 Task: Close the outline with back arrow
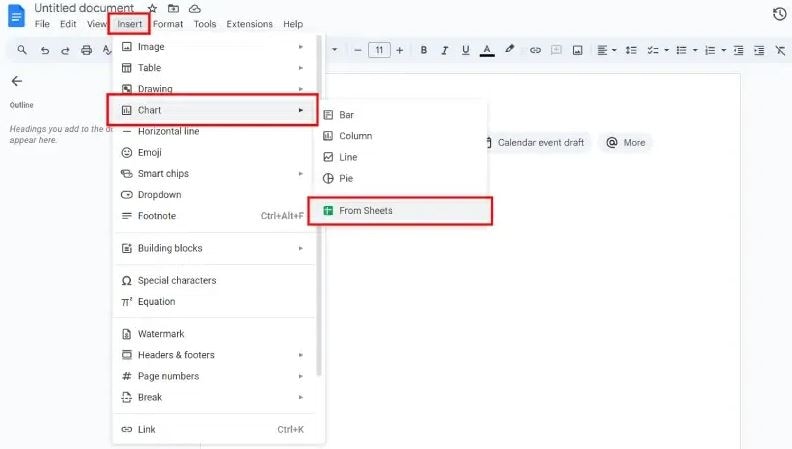(x=17, y=81)
